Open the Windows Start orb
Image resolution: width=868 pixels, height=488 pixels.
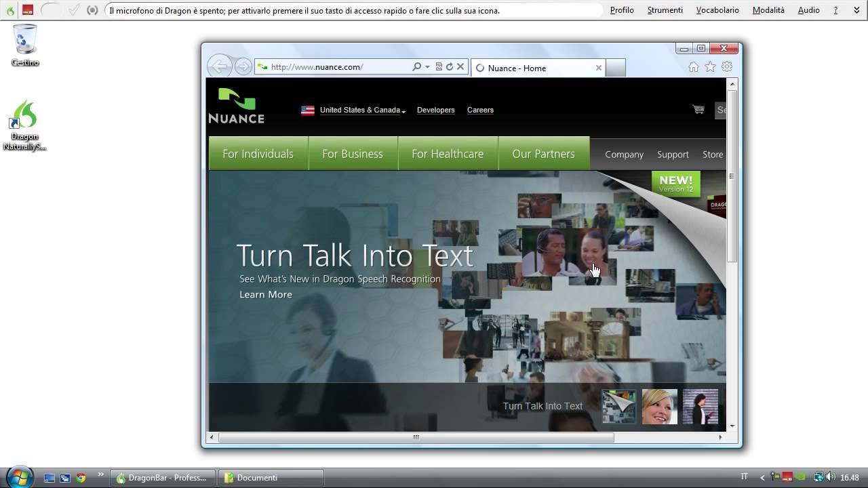[19, 476]
